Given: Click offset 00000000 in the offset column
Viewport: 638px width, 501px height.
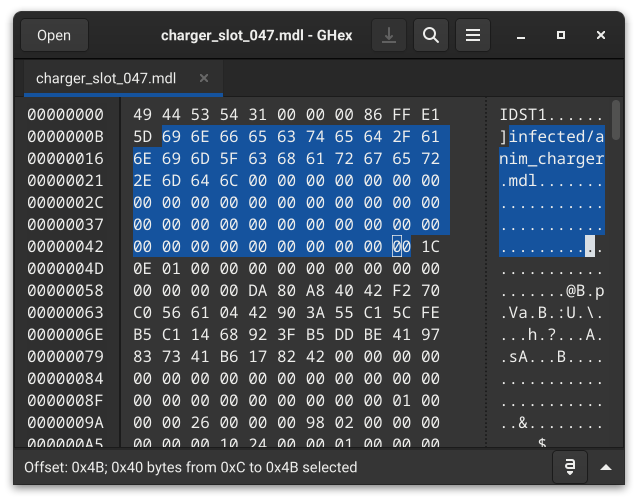Looking at the screenshot, I should coord(66,115).
